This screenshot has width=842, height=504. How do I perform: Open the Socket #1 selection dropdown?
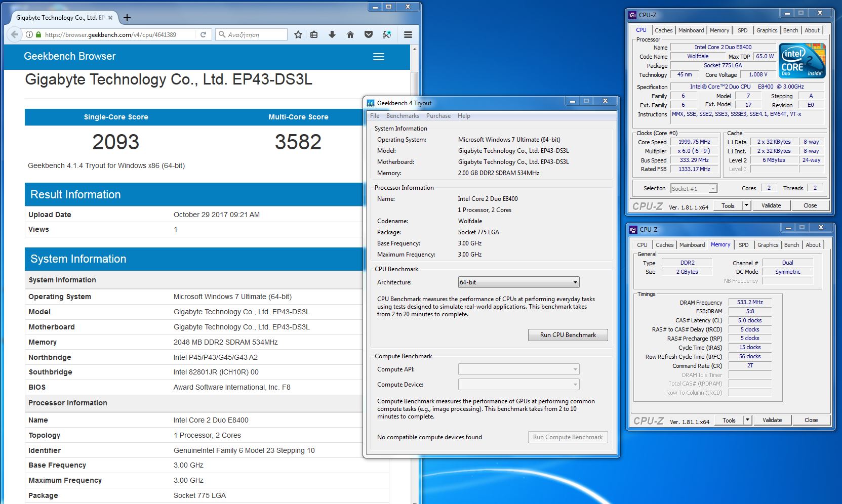[x=694, y=189]
